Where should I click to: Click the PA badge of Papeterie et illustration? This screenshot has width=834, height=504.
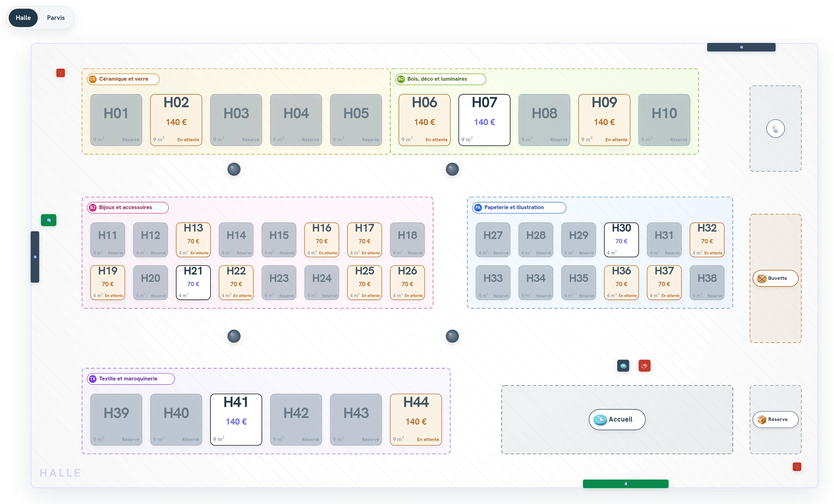pyautogui.click(x=478, y=208)
